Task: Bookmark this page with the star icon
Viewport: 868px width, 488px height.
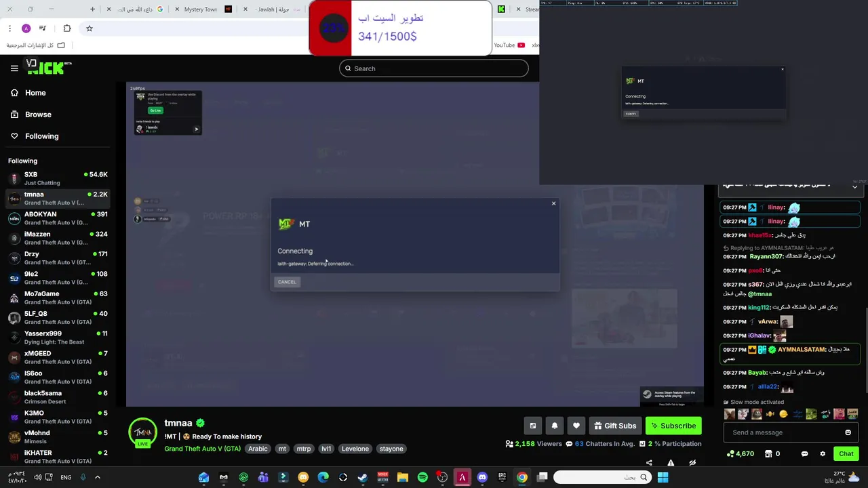Action: [x=89, y=28]
